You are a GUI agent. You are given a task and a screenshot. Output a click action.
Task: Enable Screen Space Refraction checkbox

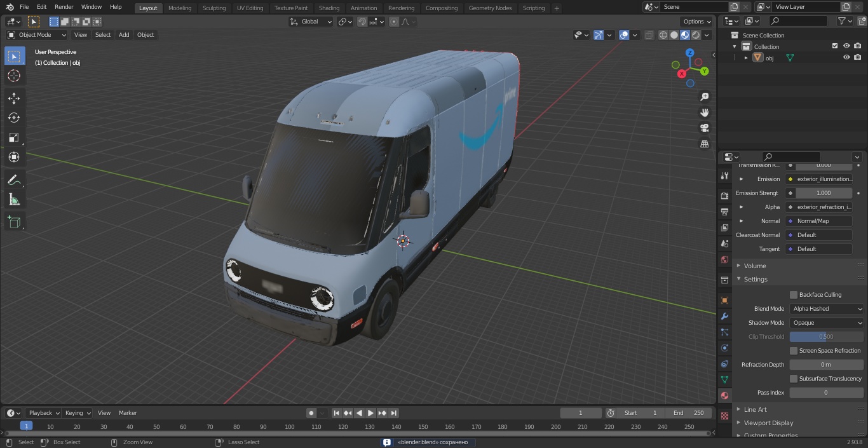click(794, 351)
